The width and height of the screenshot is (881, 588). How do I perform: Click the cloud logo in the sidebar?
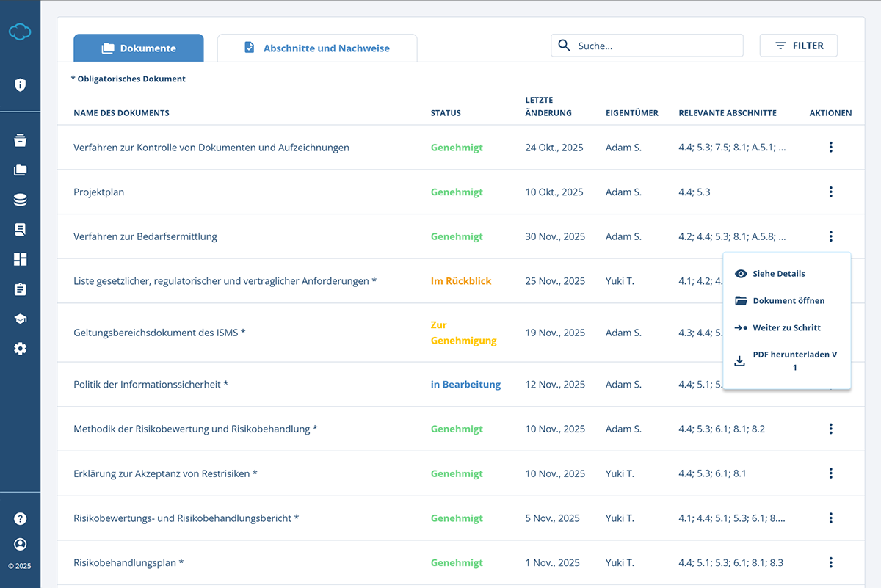[x=20, y=32]
